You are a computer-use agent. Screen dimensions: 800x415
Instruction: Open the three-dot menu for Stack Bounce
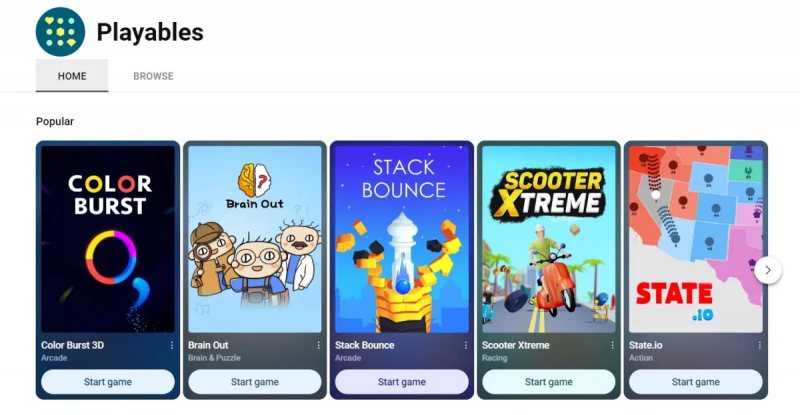coord(466,346)
